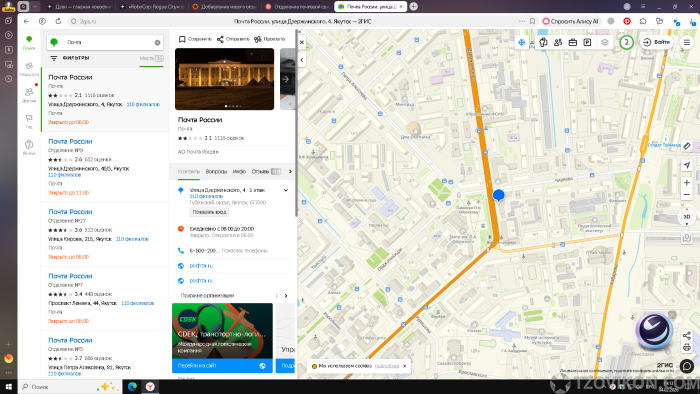700x394 pixels.
Task: Clear the search query 'Почта'
Action: 157,42
